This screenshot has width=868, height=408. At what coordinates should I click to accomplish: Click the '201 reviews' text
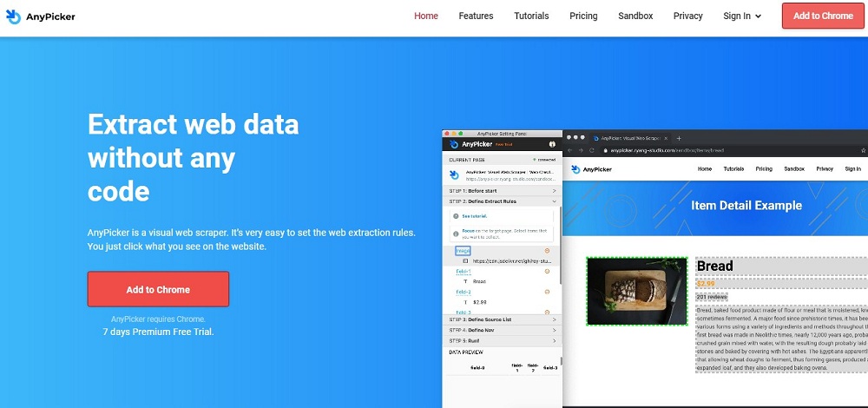click(712, 297)
